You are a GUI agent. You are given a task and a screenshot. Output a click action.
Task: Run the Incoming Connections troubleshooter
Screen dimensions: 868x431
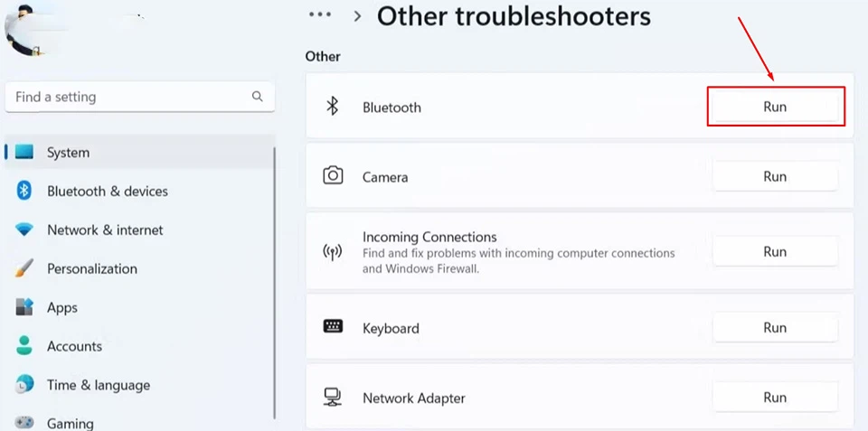[x=775, y=252]
